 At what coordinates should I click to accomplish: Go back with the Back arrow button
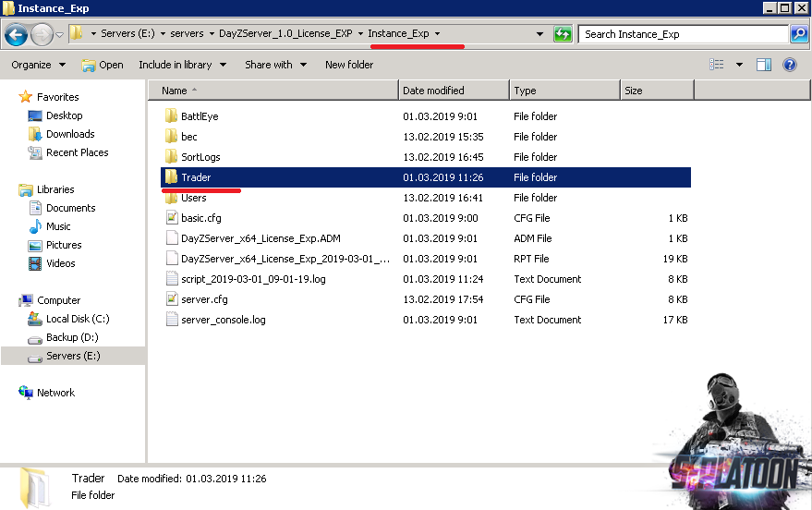click(x=16, y=35)
